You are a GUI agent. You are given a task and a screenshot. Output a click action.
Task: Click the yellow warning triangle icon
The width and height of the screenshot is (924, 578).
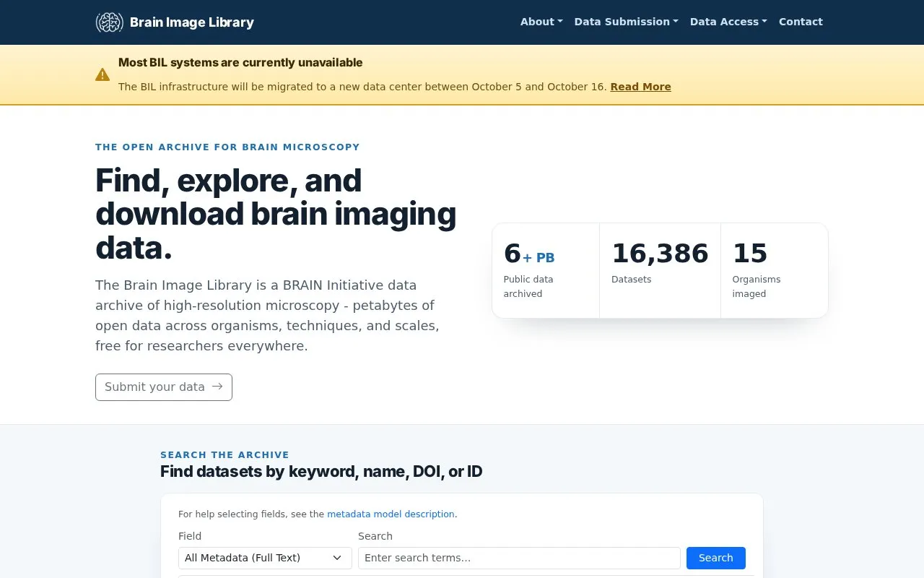click(103, 74)
